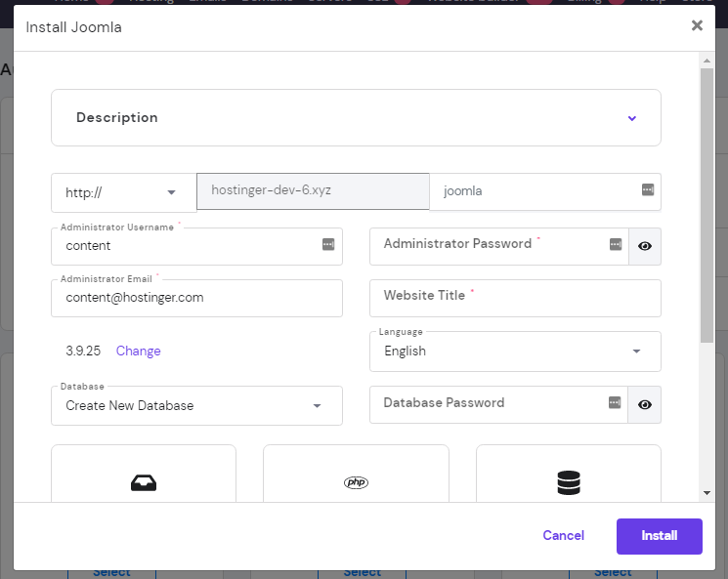Close the Install Joomla dialog
Viewport: 728px width, 579px height.
697,26
